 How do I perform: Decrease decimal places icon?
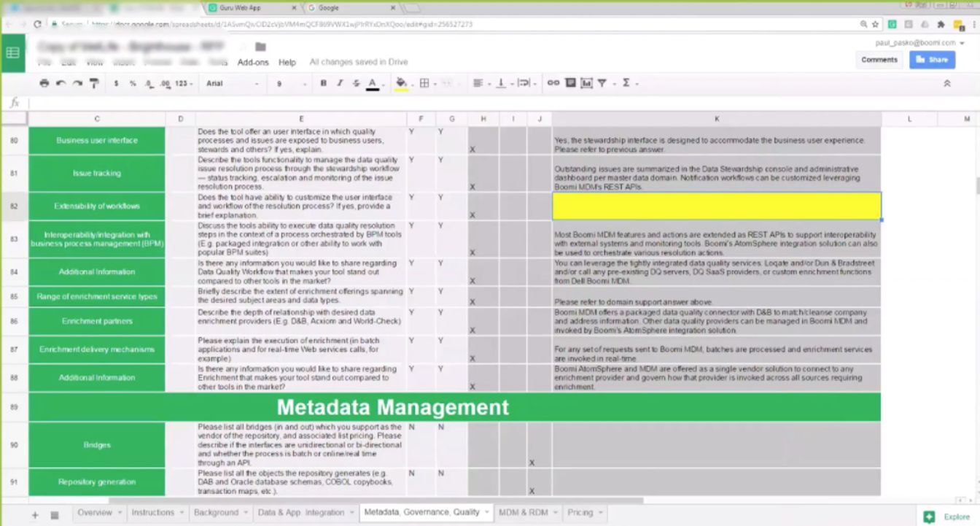[149, 83]
